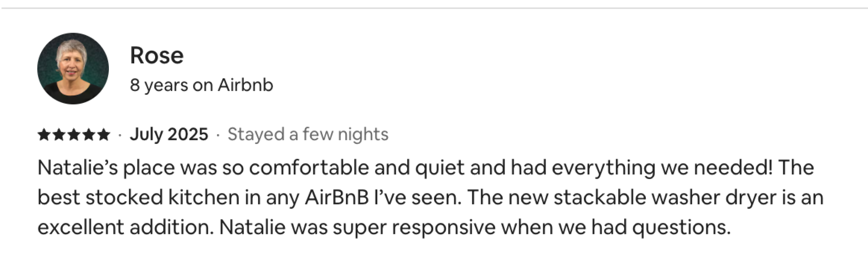Click the July 2025 review date
The image size is (868, 258).
[x=169, y=134]
